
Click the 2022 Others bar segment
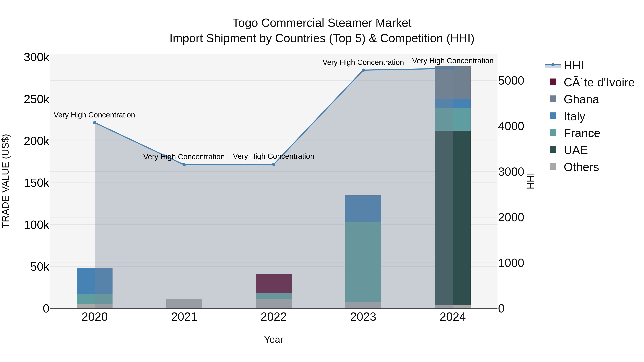(x=274, y=304)
